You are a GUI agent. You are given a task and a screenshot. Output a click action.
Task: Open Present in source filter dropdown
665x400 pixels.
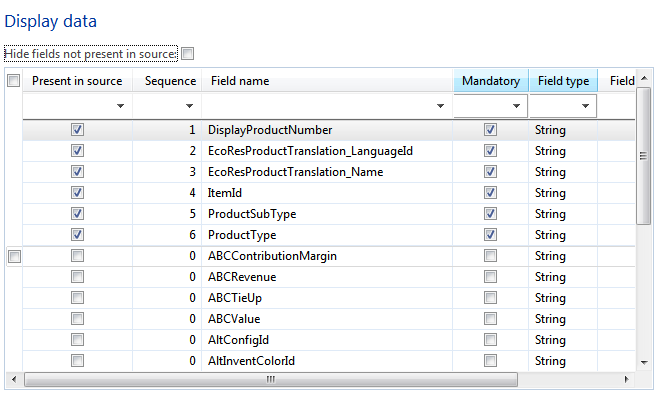(121, 106)
